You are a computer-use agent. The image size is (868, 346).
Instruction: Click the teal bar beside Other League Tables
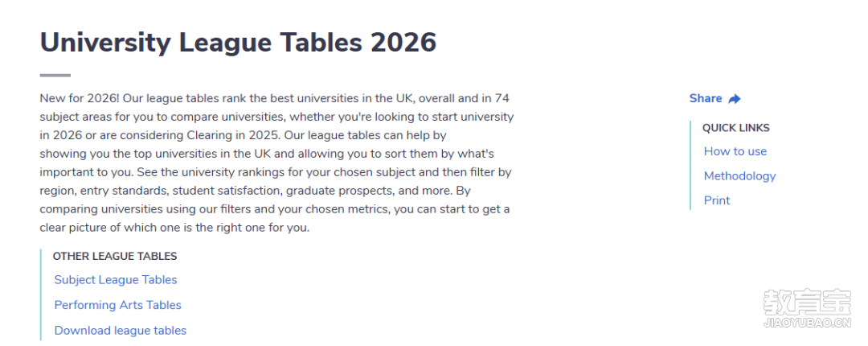coord(41,295)
